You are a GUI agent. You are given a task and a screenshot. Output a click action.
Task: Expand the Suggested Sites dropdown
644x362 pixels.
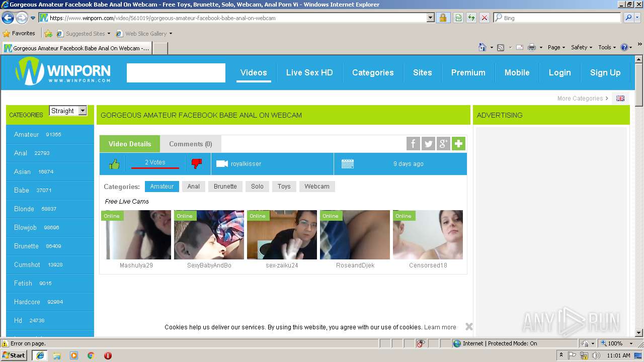coord(109,34)
